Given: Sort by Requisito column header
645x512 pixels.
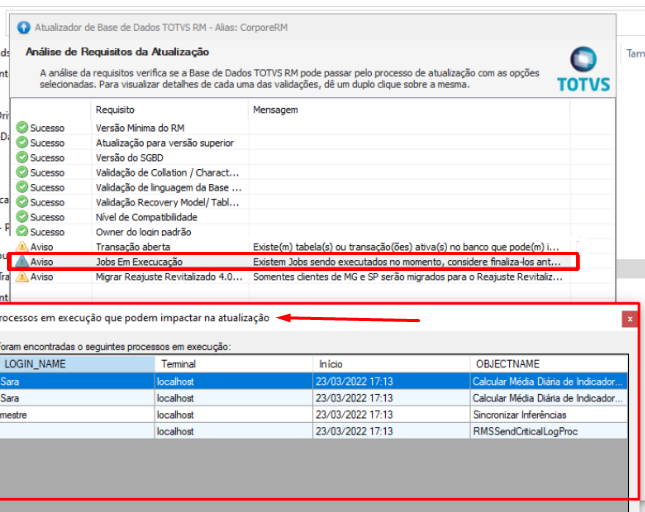Looking at the screenshot, I should [x=115, y=110].
